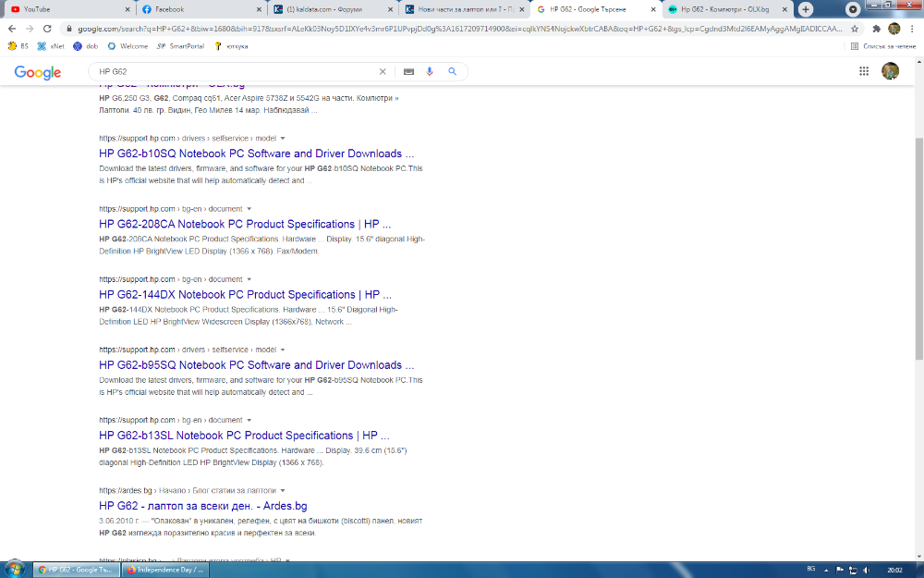Expand options arrow for ardes.bg result URL
The width and height of the screenshot is (924, 578).
pos(283,491)
